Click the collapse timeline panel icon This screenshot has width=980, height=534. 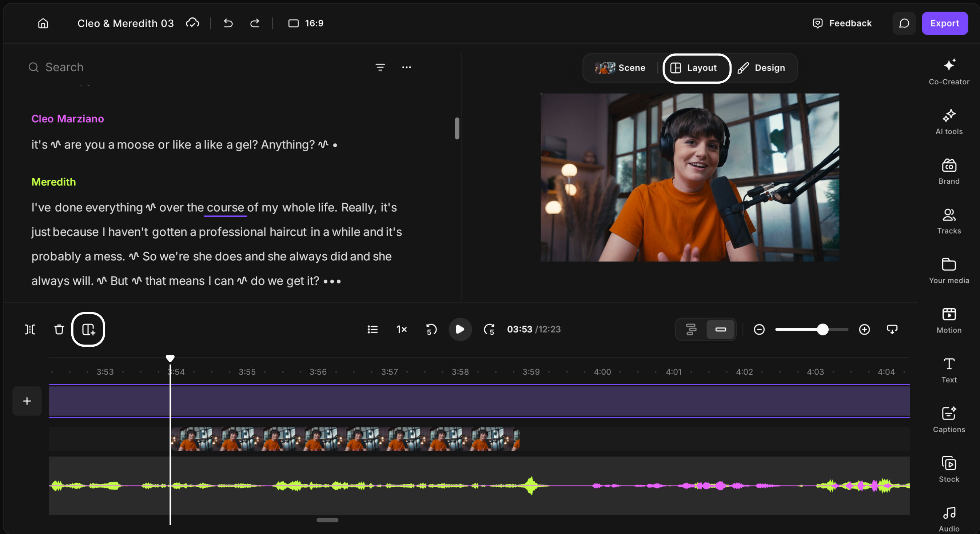point(892,329)
